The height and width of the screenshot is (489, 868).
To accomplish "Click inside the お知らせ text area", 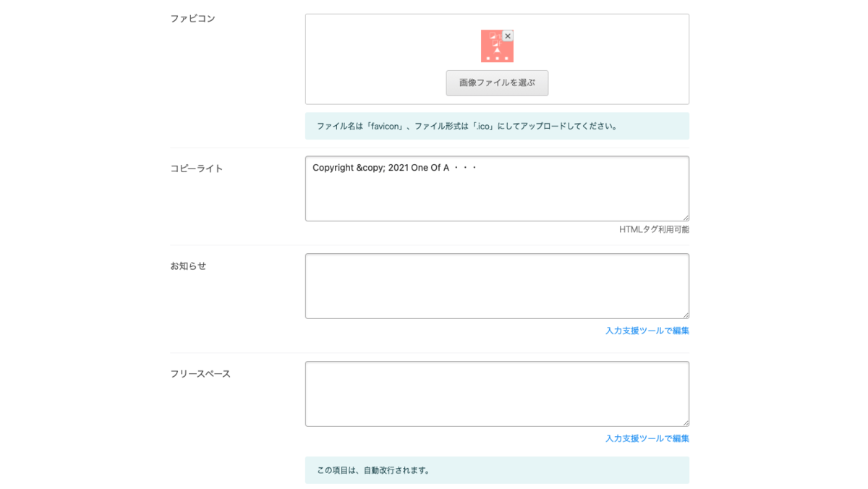I will point(497,285).
